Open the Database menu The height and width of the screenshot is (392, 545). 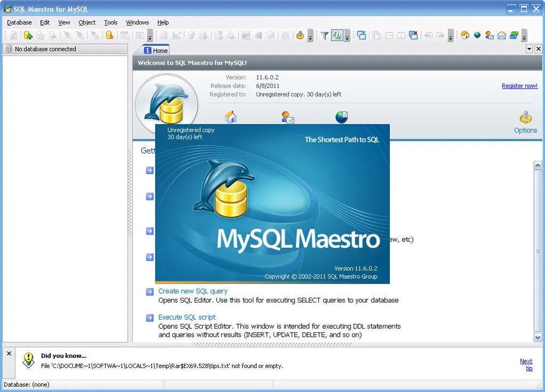(20, 22)
